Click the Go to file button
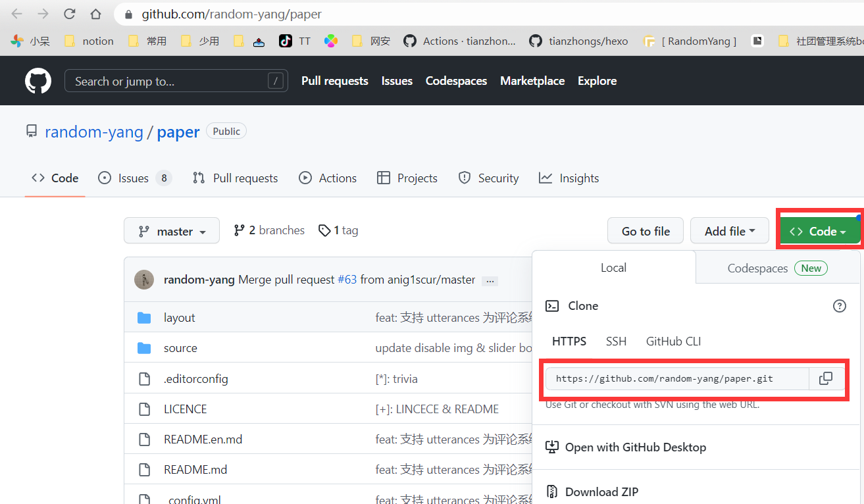864x504 pixels. [645, 232]
